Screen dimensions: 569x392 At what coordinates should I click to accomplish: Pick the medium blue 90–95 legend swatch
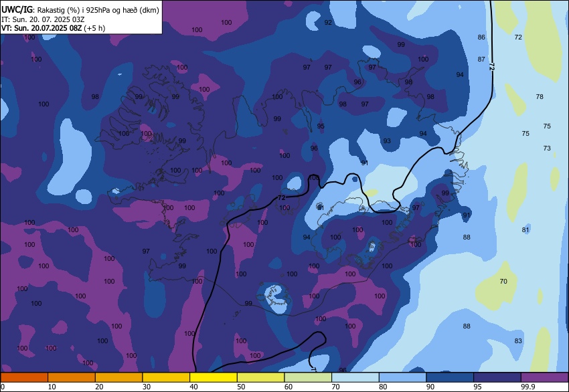point(450,377)
